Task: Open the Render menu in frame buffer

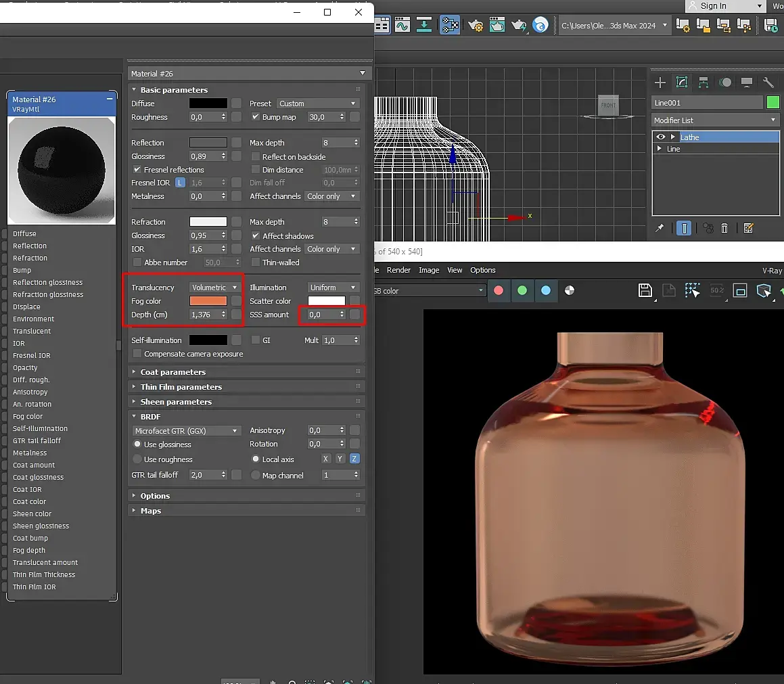Action: [398, 270]
